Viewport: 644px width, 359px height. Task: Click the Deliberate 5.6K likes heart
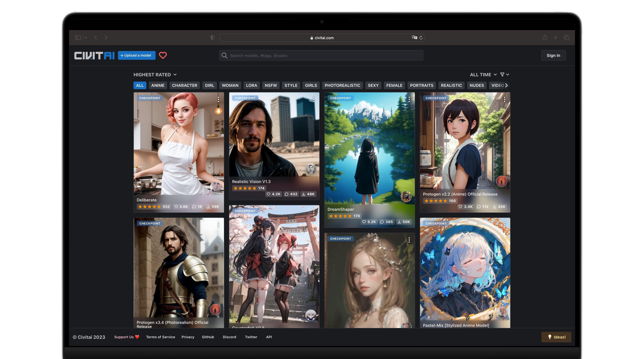[181, 207]
